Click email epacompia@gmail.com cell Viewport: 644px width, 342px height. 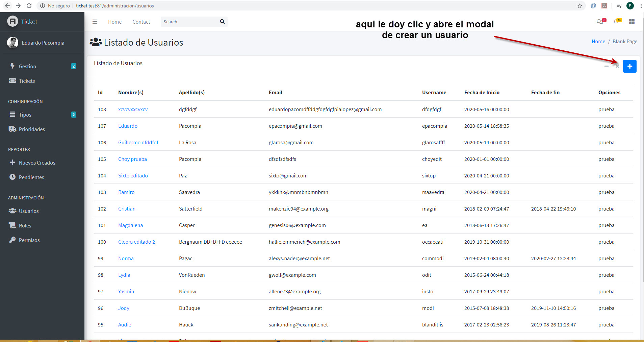pyautogui.click(x=295, y=126)
